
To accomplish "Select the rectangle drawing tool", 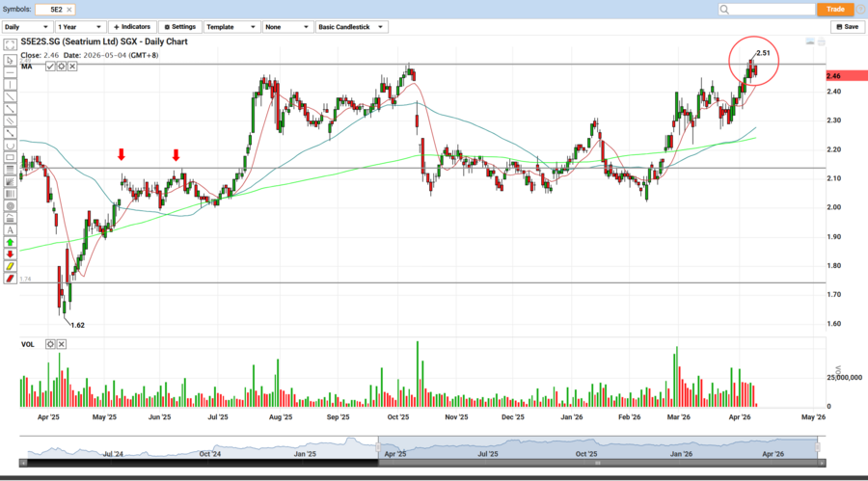I will point(10,157).
